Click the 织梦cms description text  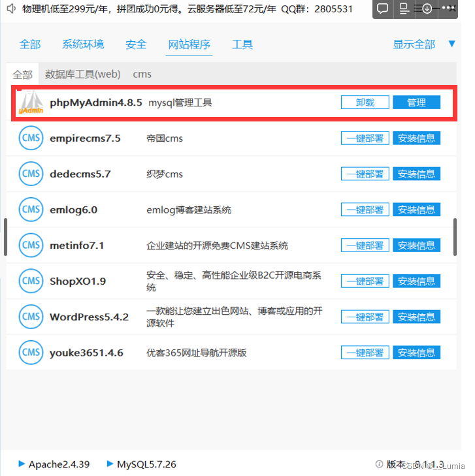point(165,174)
